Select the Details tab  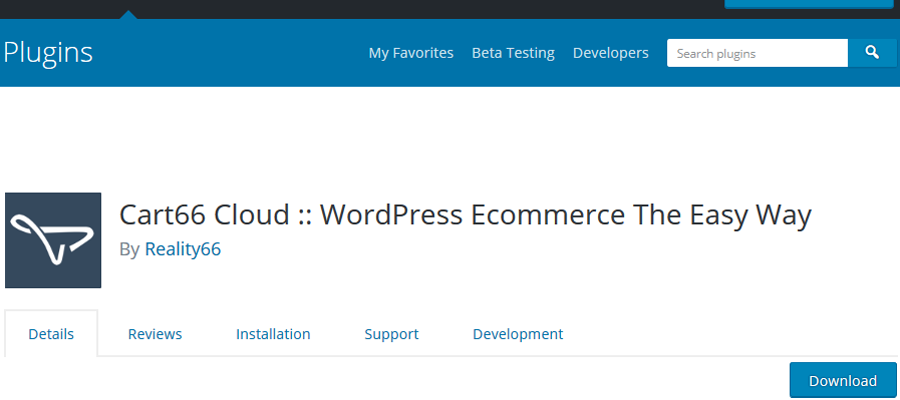[x=51, y=334]
